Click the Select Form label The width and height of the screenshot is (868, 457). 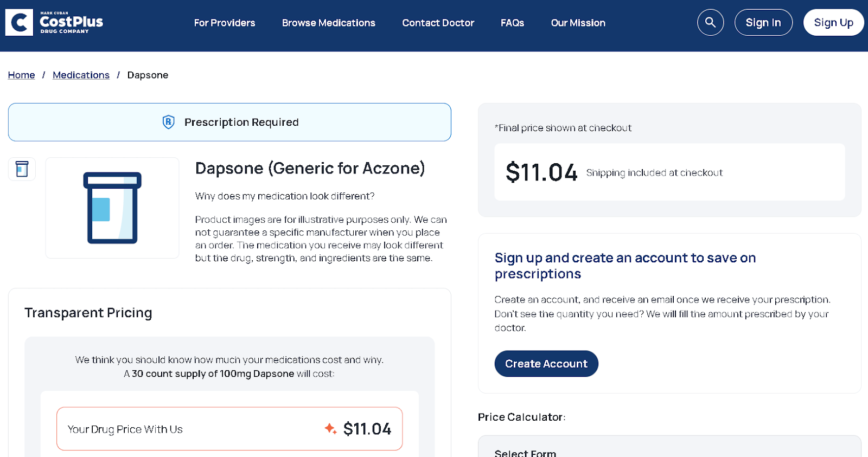525,453
